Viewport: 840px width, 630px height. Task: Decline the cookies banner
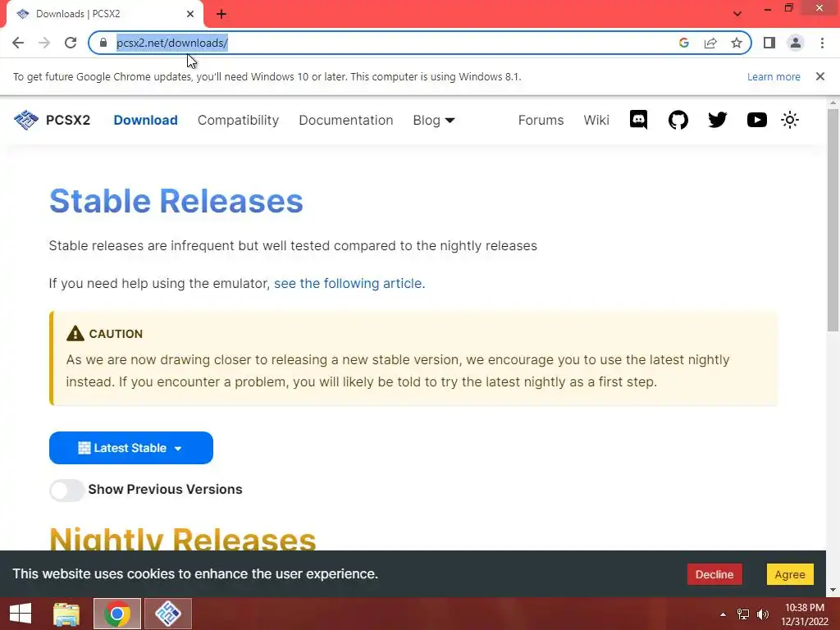(714, 574)
